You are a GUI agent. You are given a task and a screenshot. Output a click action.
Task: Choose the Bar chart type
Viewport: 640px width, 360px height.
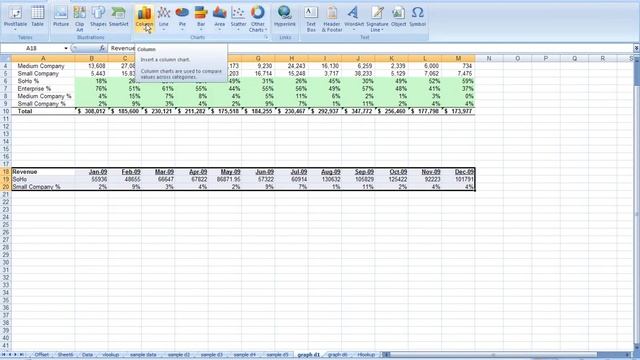[x=201, y=18]
